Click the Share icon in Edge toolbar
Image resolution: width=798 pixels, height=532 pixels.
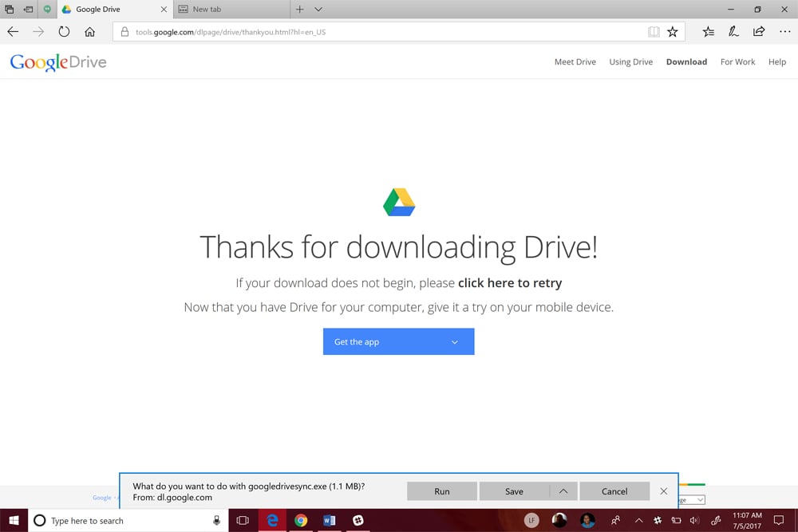click(x=759, y=32)
